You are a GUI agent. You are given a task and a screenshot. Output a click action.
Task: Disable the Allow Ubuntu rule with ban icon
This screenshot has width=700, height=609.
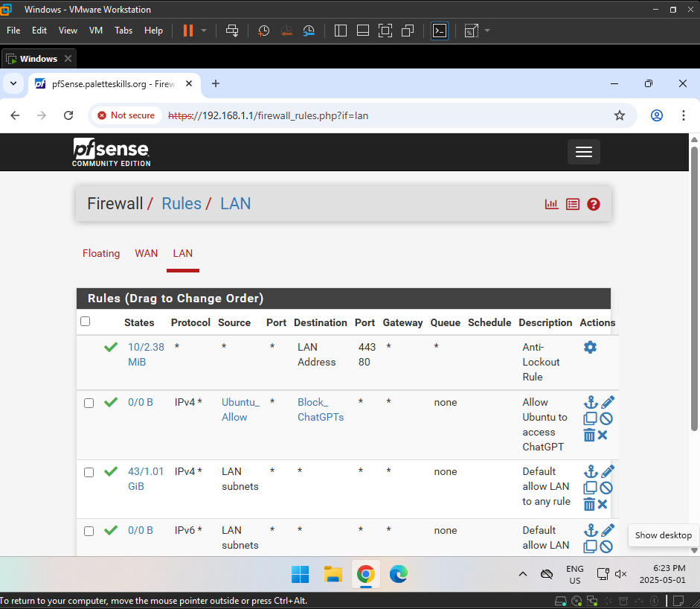(606, 418)
